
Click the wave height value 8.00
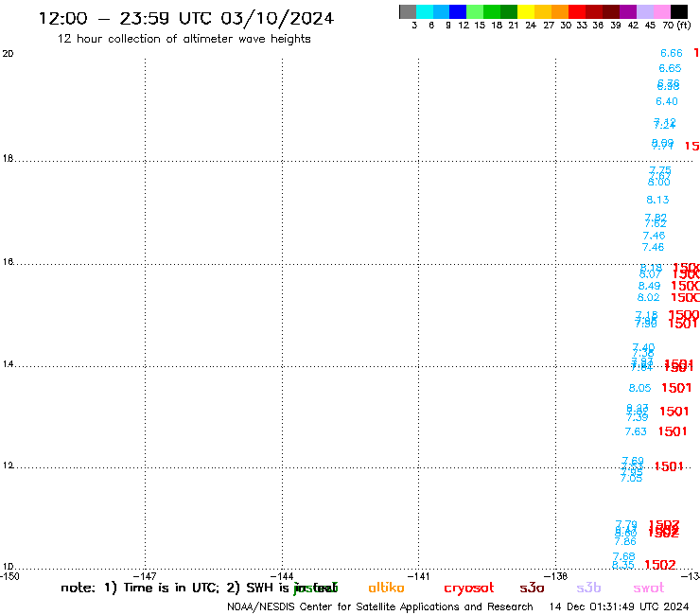(659, 183)
